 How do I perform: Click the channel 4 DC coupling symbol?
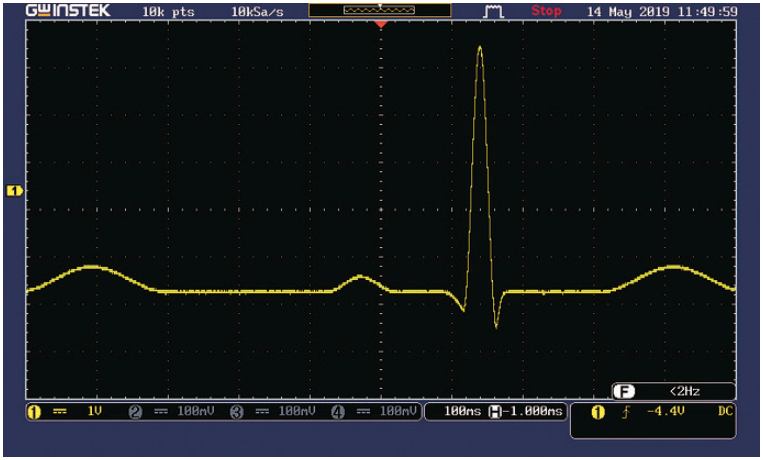pyautogui.click(x=363, y=411)
